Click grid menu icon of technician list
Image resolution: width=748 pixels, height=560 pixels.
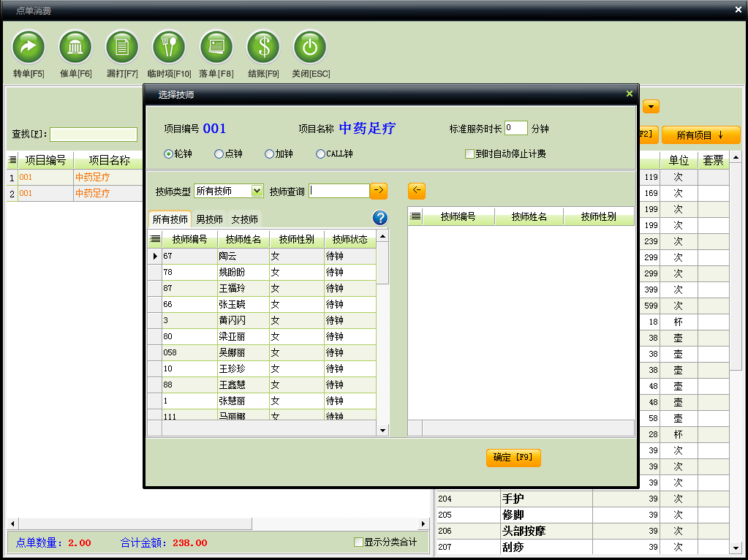pos(155,238)
